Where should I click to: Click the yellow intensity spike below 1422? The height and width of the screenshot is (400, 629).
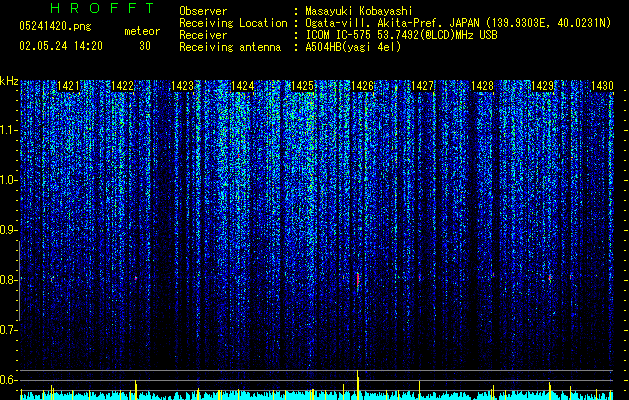(x=136, y=390)
